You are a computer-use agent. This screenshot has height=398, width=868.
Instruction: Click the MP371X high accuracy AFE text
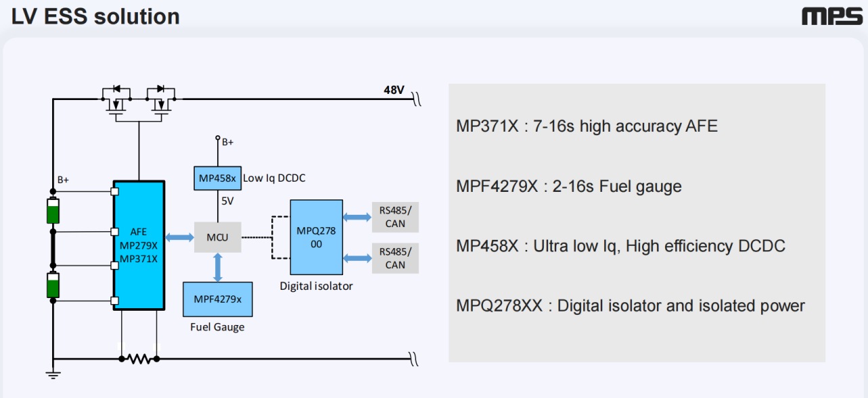pyautogui.click(x=587, y=126)
